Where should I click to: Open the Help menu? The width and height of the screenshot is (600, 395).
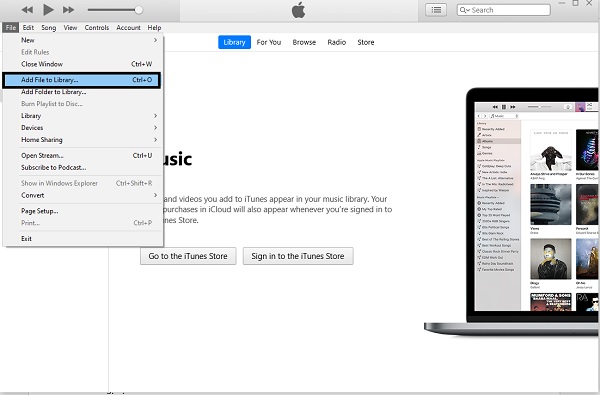tap(154, 28)
